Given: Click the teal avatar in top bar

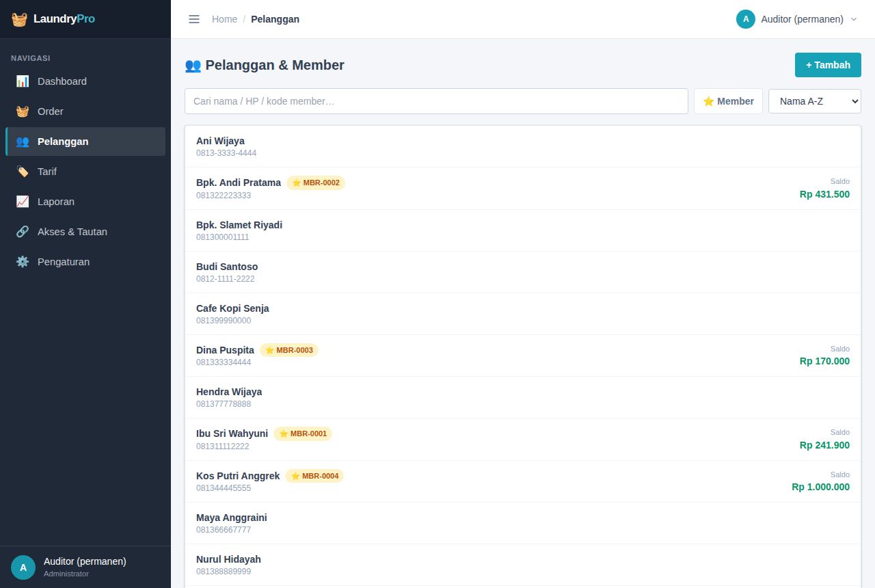Looking at the screenshot, I should pos(746,19).
